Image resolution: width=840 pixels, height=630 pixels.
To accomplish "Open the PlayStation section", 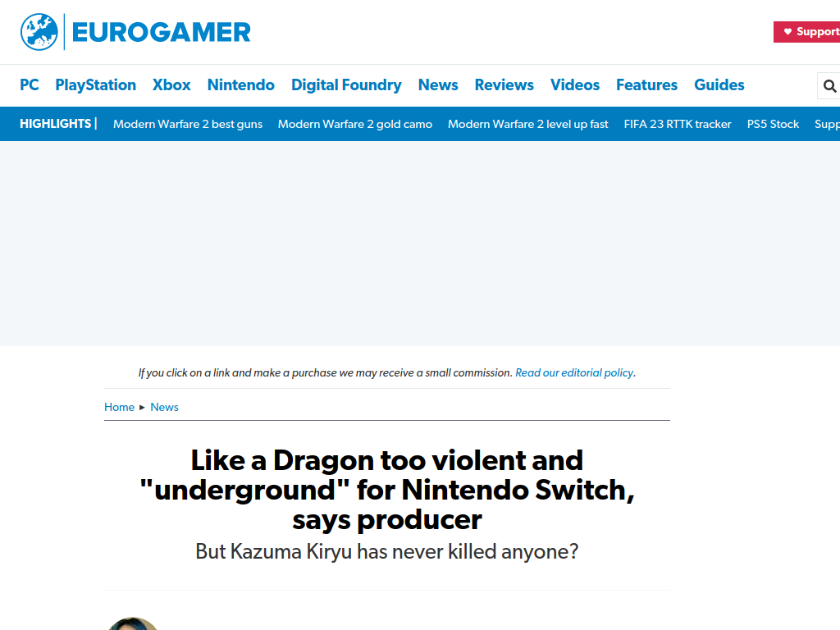I will pyautogui.click(x=95, y=84).
